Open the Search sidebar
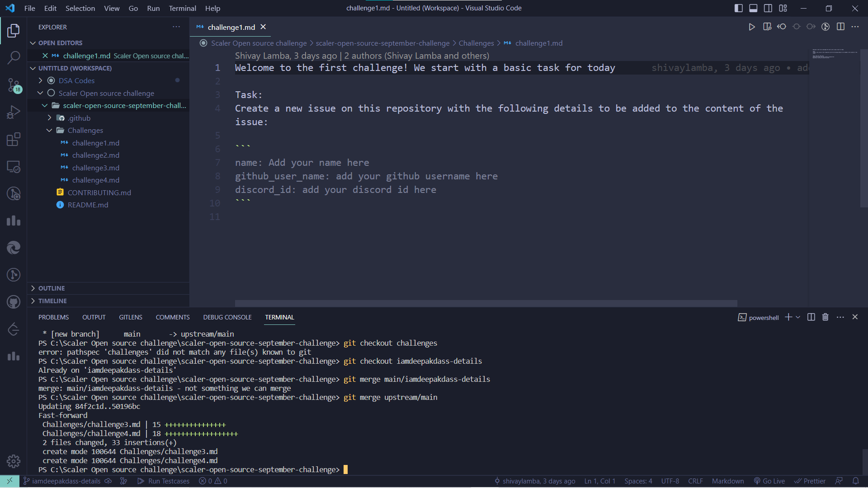The height and width of the screenshot is (488, 868). 14,58
